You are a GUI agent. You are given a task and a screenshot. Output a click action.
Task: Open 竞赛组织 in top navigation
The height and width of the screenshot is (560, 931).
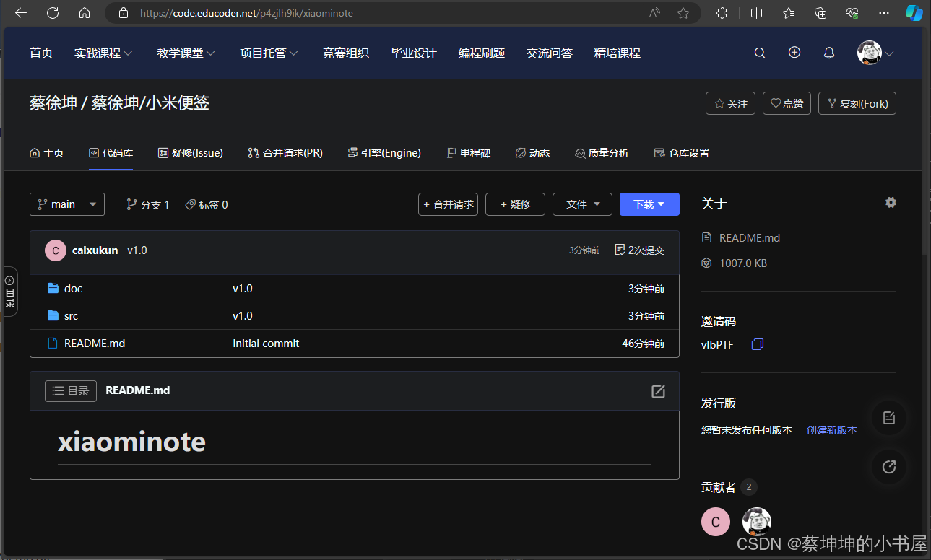click(345, 53)
